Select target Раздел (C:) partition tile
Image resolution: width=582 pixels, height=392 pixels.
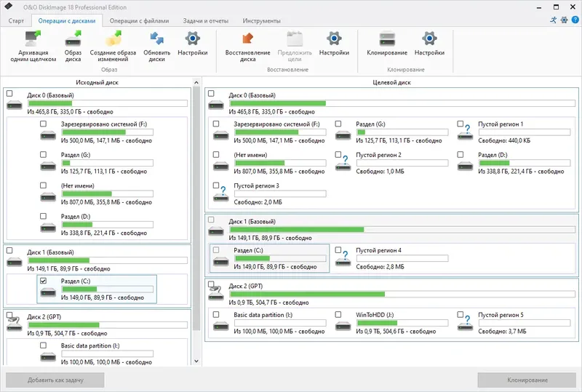pos(269,258)
